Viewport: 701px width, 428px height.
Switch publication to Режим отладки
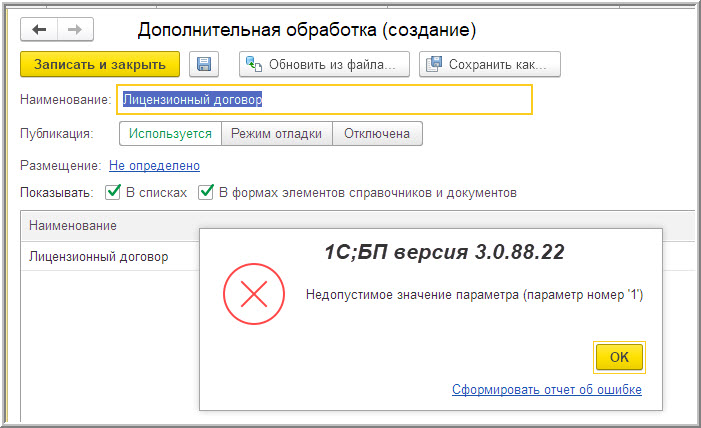pos(277,134)
